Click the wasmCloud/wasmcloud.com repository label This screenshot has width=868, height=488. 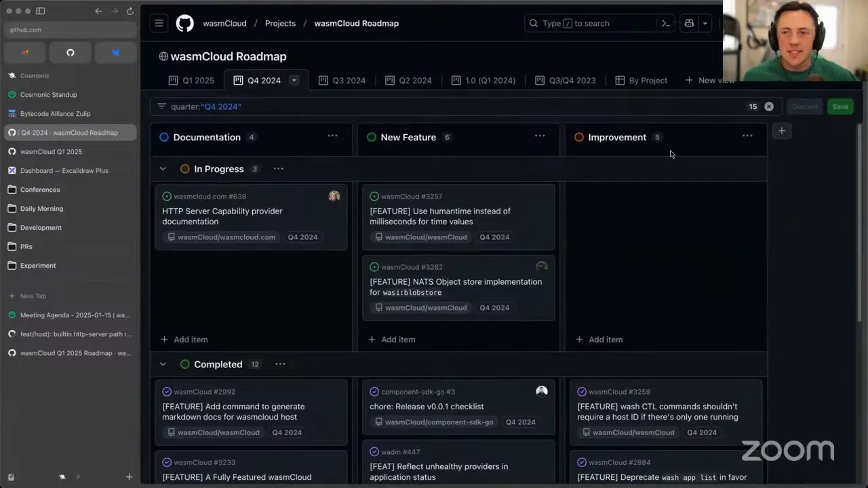221,237
